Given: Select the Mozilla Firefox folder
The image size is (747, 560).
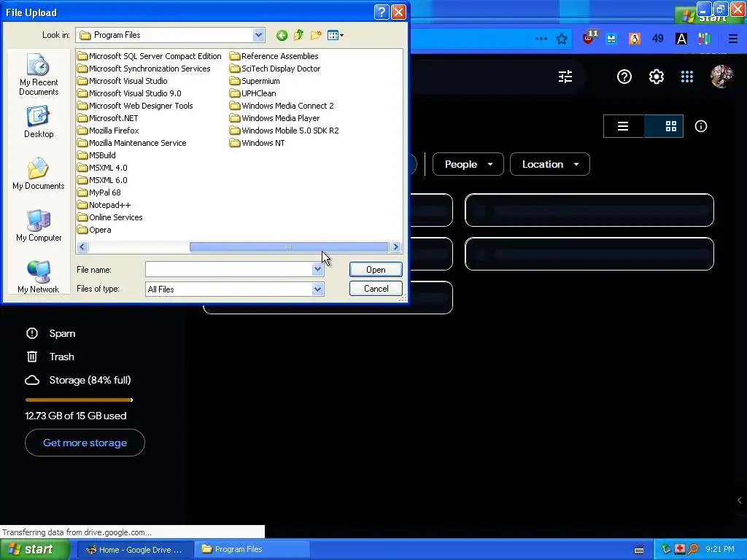Looking at the screenshot, I should (x=108, y=131).
